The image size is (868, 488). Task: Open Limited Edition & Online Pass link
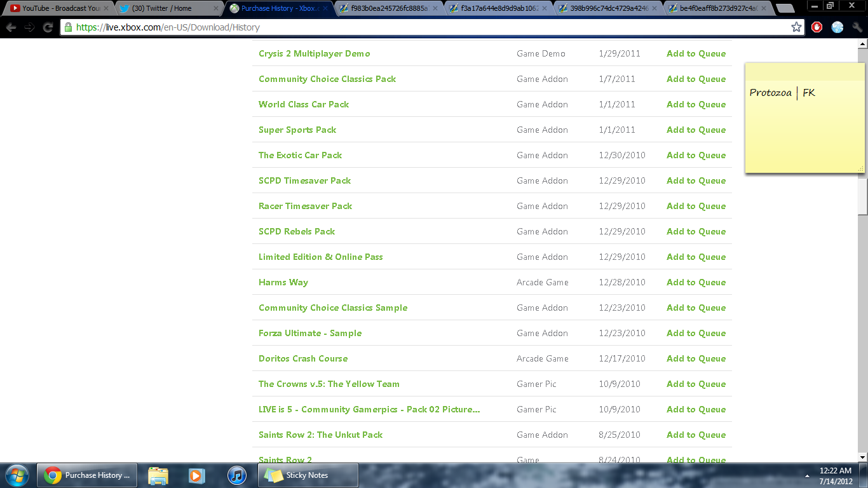point(320,257)
